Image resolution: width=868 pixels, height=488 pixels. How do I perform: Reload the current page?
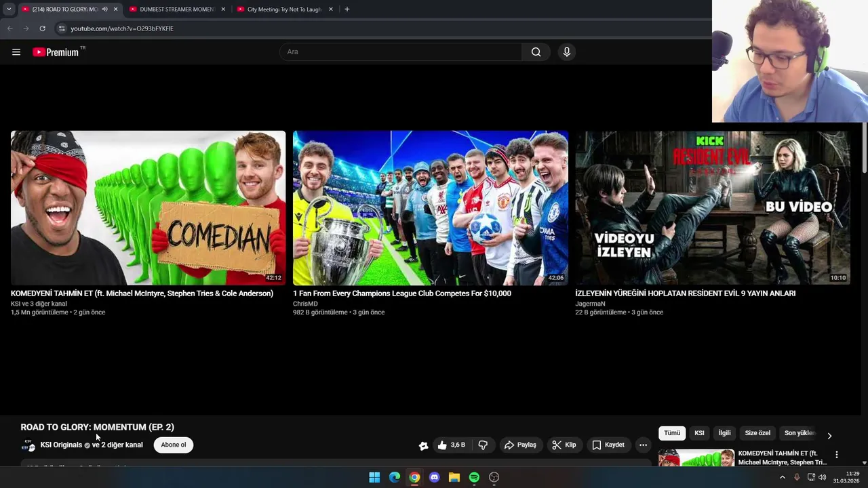(42, 28)
